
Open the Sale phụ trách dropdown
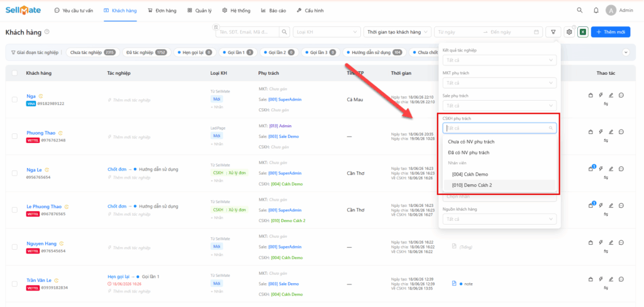point(499,106)
